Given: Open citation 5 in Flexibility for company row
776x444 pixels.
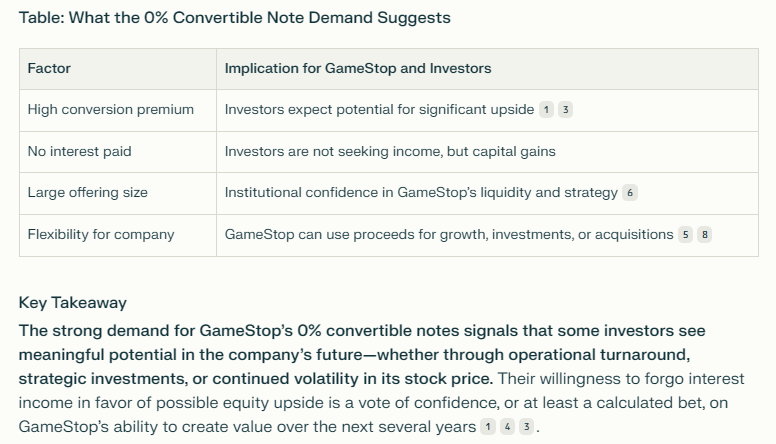Looking at the screenshot, I should pos(685,235).
